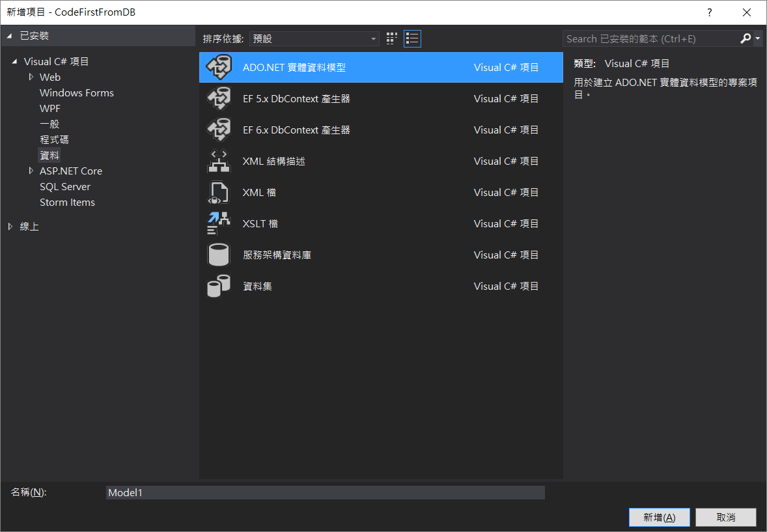Choose the 服務架構資料庫 database icon
The width and height of the screenshot is (767, 532).
(x=219, y=255)
